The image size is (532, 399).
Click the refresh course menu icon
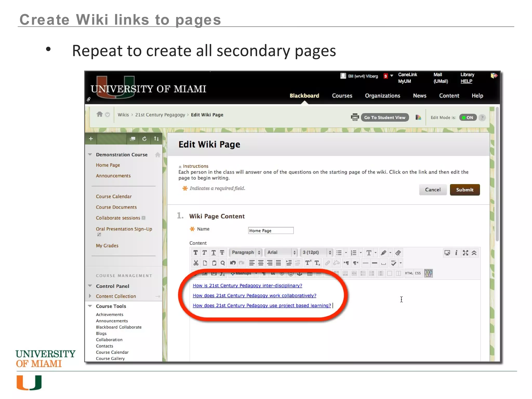click(144, 139)
